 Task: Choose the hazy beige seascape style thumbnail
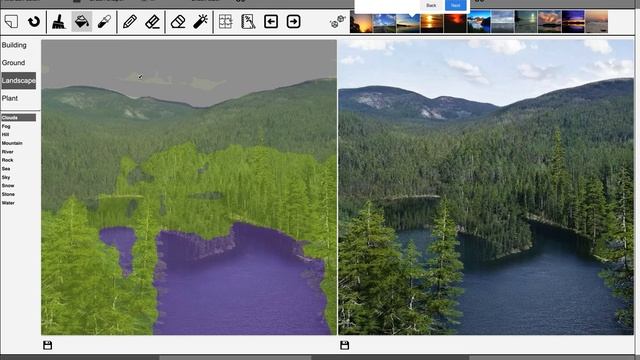click(597, 22)
